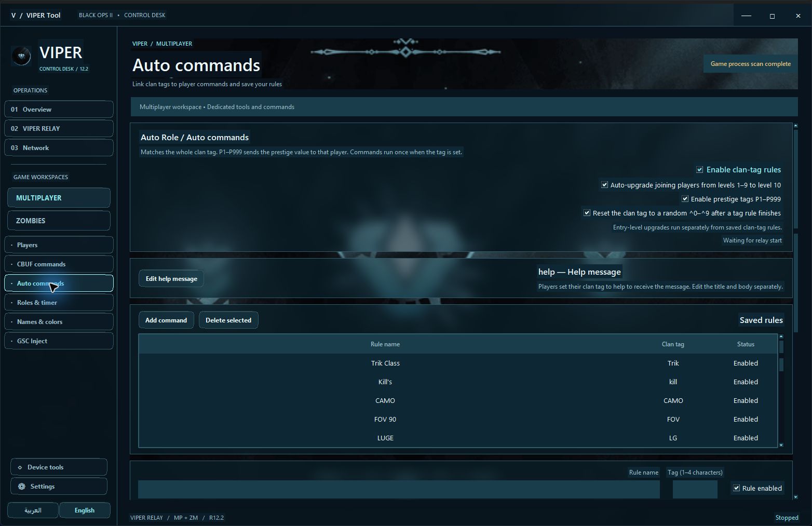Click the scroll-down arrow of rules table

781,445
